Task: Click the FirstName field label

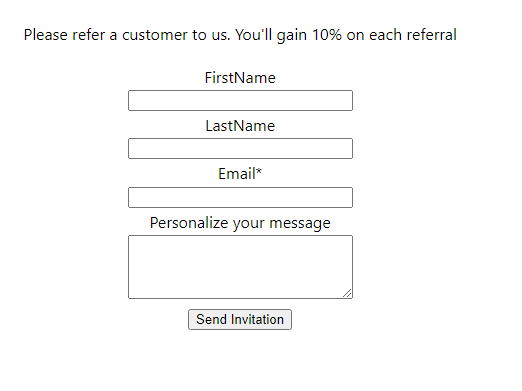Action: pos(240,78)
